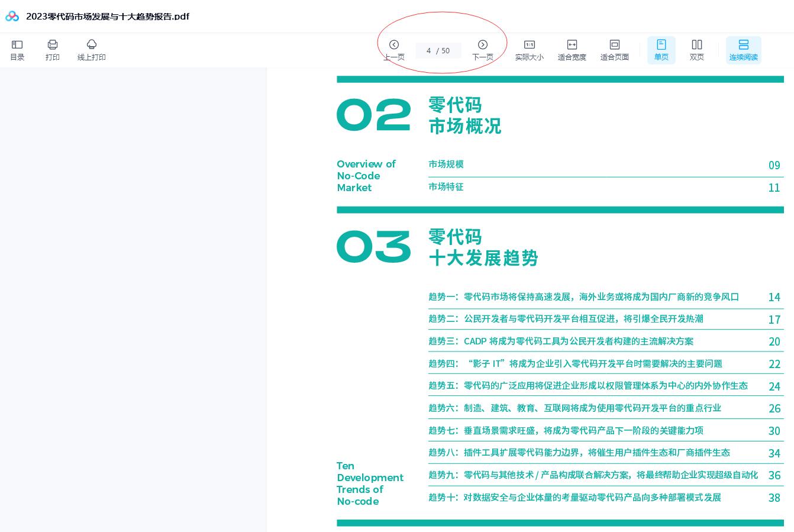Open 趋势三 CADP entry
This screenshot has height=532, width=794.
[x=560, y=341]
